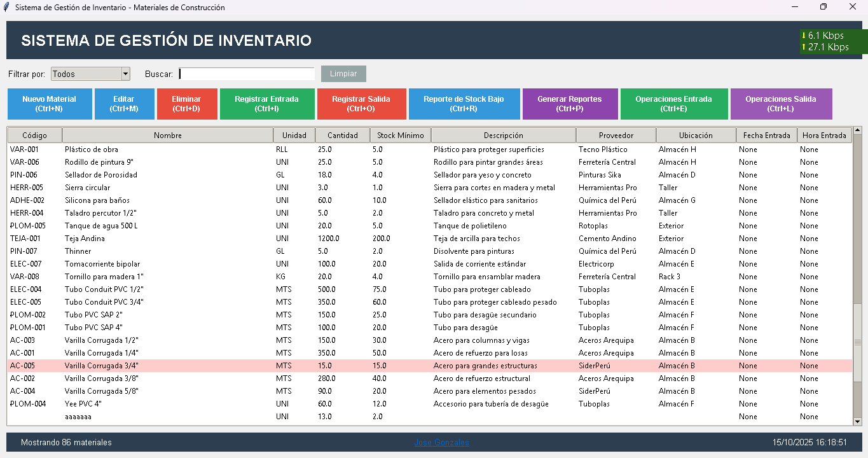Click the application icon in the title bar
This screenshot has height=458, width=868.
[6, 7]
